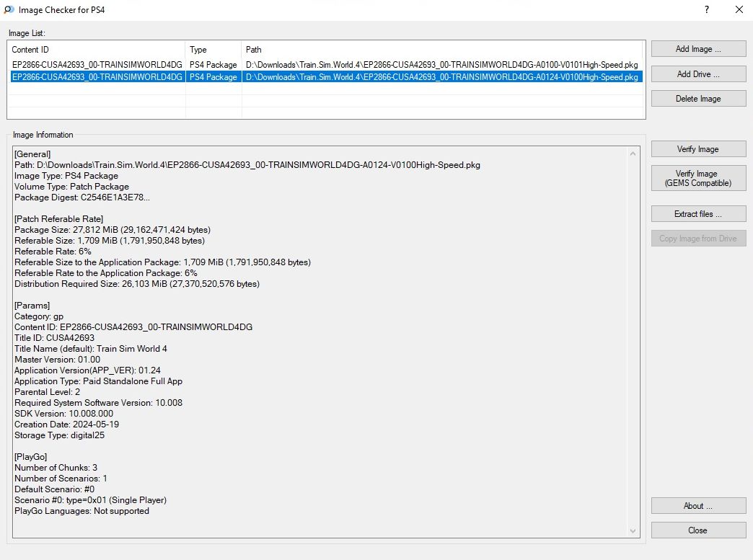Click the Image Checker magnifier app icon
Screen dimensions: 753x560
[9, 9]
